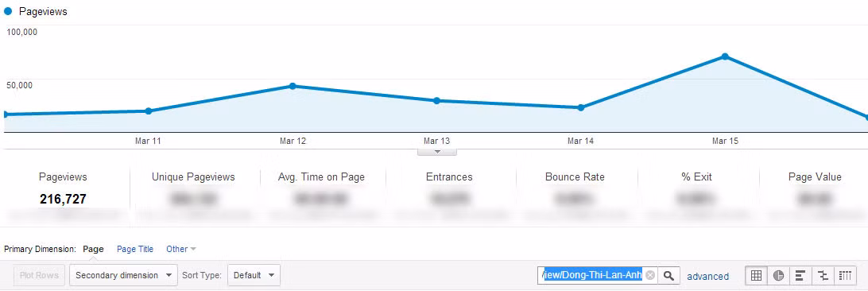
Task: Select the Page primary dimension
Action: pyautogui.click(x=93, y=249)
